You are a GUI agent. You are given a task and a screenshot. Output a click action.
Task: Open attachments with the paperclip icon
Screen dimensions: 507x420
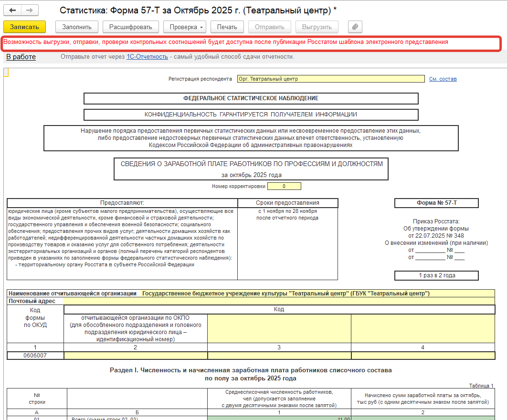click(355, 27)
